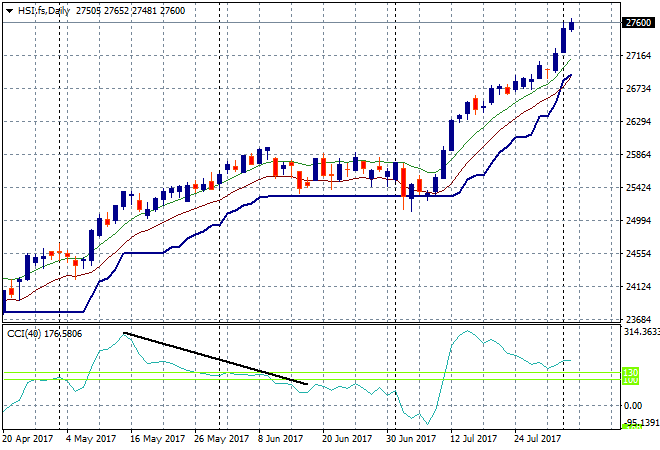Viewport: 660px width, 450px height.
Task: Click the 30 Jun 2017 date label
Action: 411,438
